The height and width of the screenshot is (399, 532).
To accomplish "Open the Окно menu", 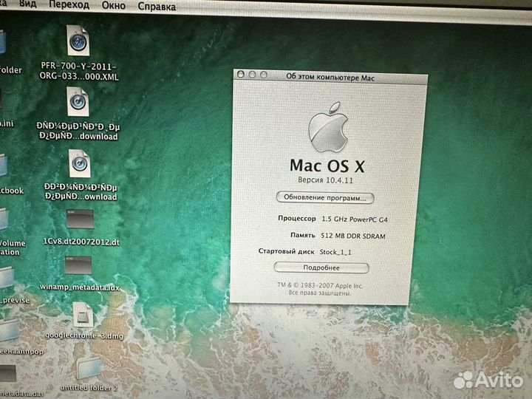I will pos(113,6).
